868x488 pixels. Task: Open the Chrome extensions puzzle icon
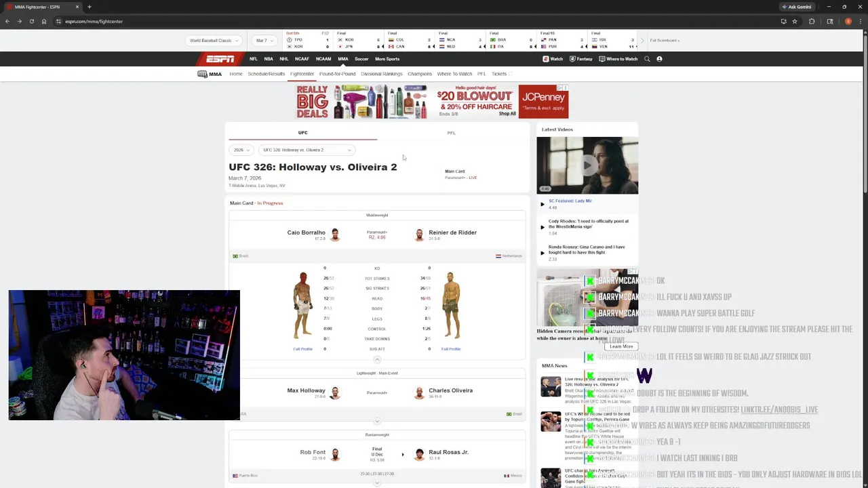(x=812, y=21)
